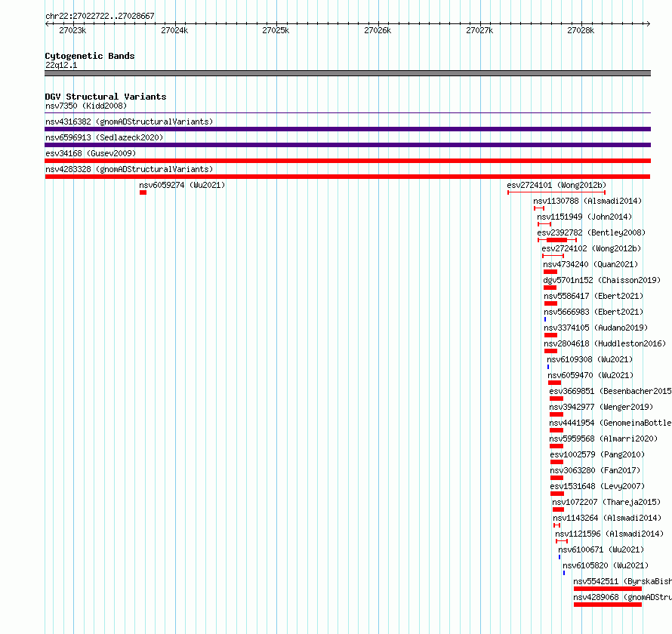
Task: Select the nsv4316382 gnomAD variant bar
Action: (x=347, y=129)
